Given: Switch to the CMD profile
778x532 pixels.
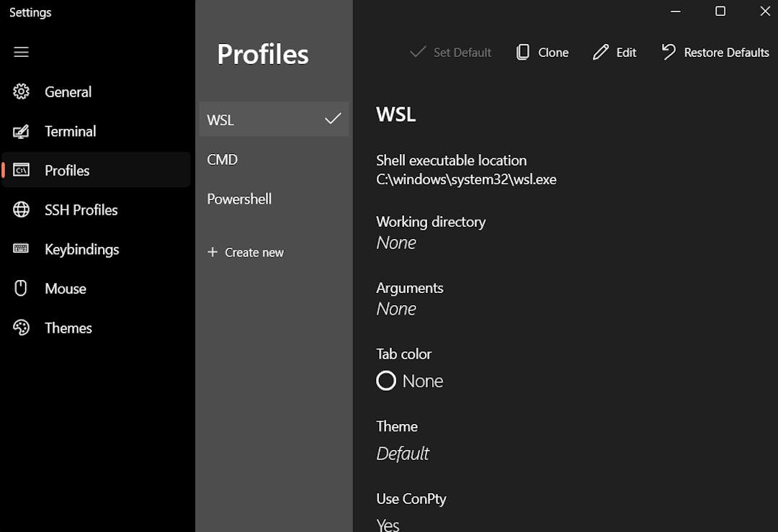Looking at the screenshot, I should pos(222,159).
